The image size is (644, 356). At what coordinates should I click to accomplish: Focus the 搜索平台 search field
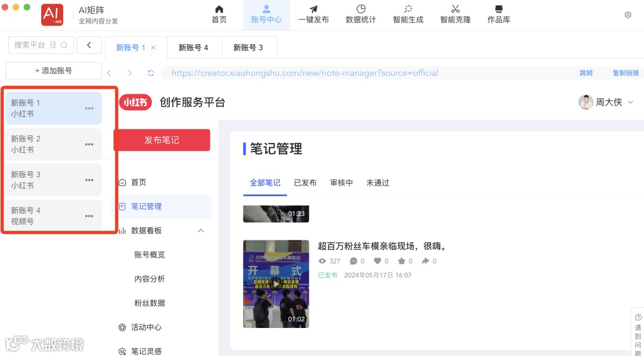pyautogui.click(x=41, y=45)
